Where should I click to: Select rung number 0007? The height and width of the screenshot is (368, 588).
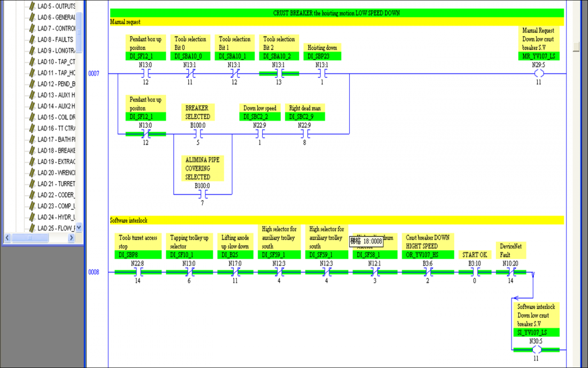(x=94, y=74)
